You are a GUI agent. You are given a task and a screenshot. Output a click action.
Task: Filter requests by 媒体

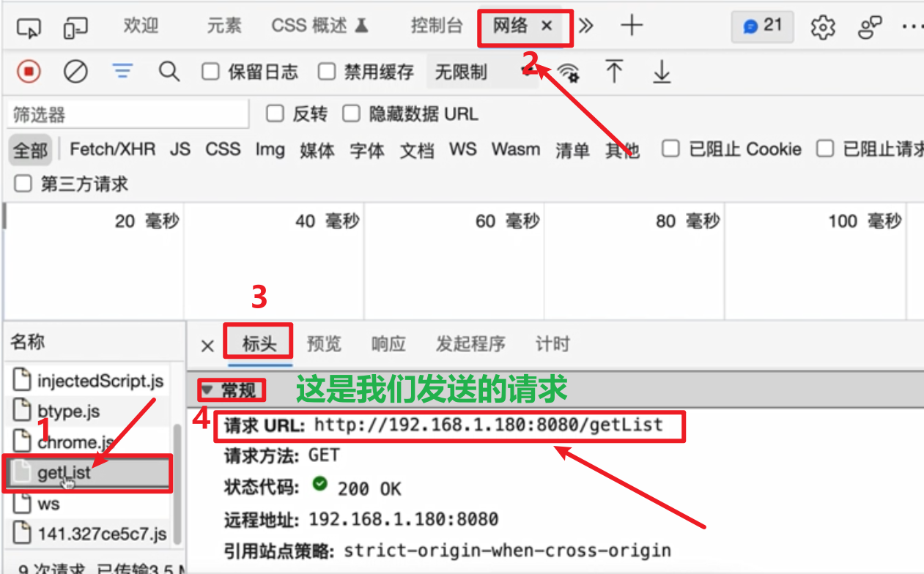tap(317, 150)
